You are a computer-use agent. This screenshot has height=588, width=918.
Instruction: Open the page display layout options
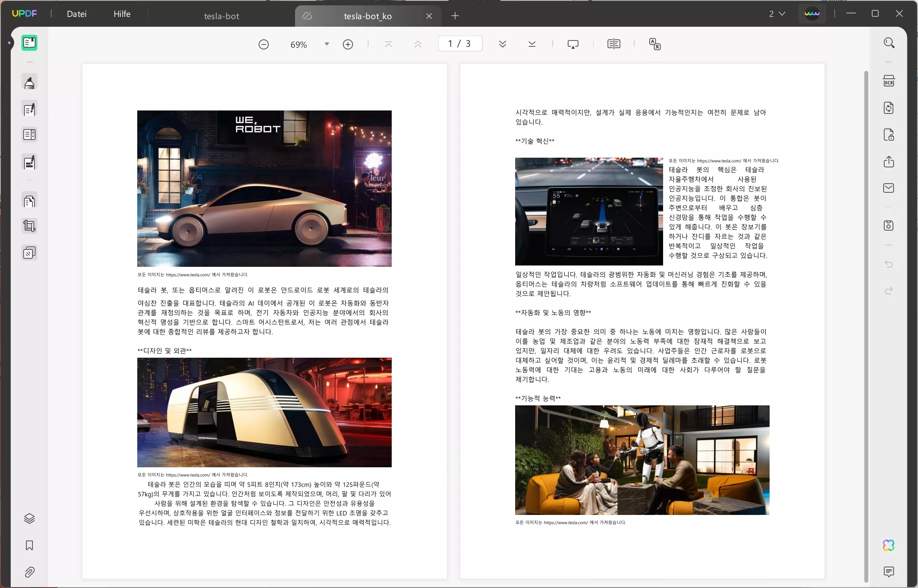click(x=614, y=44)
